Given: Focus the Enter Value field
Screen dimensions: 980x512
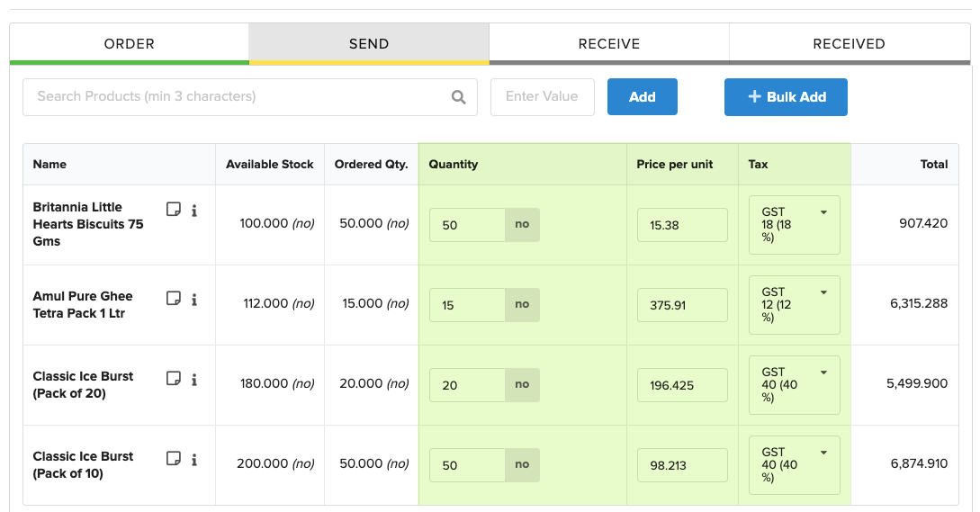Looking at the screenshot, I should click(543, 97).
